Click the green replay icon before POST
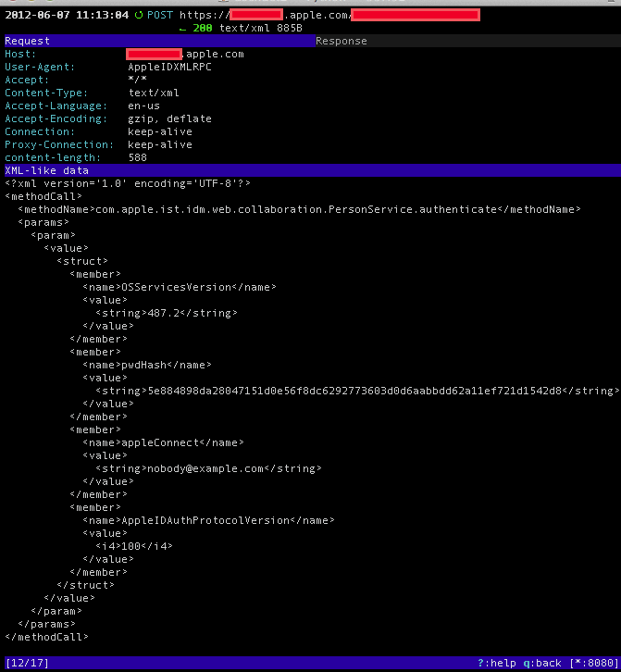The image size is (621, 672). [x=139, y=15]
